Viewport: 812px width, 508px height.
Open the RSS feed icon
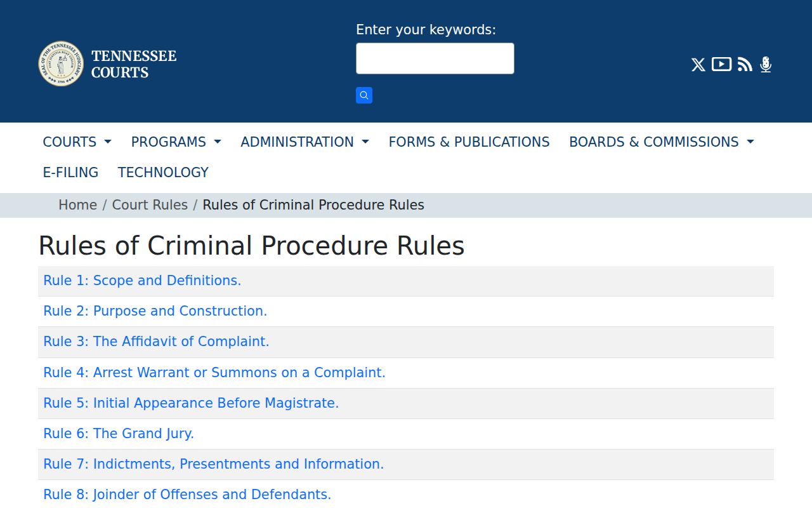tap(745, 64)
